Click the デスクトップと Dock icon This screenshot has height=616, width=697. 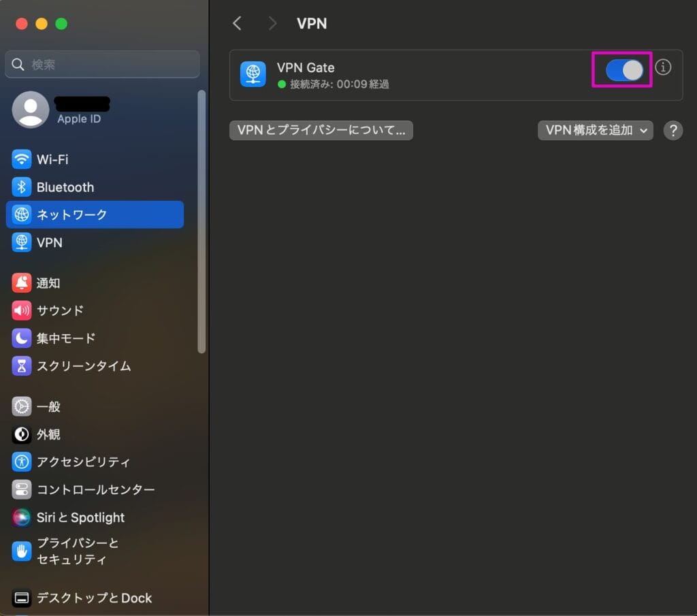pos(21,598)
